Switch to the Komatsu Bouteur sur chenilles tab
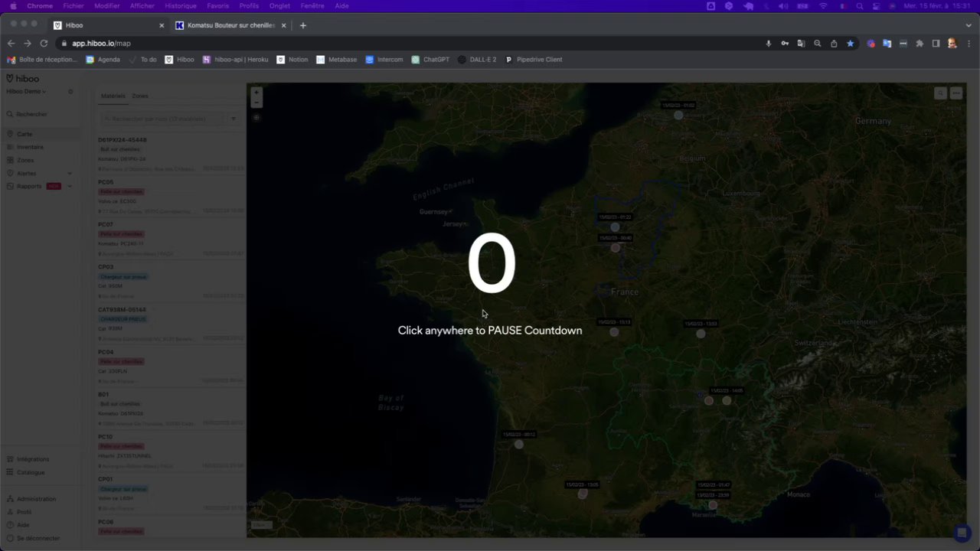This screenshot has width=980, height=551. click(231, 25)
